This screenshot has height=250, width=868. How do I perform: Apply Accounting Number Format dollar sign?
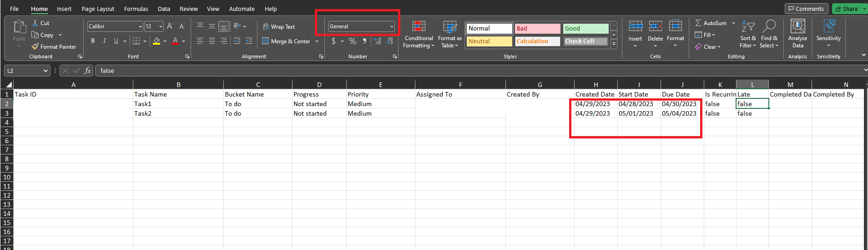(x=334, y=41)
